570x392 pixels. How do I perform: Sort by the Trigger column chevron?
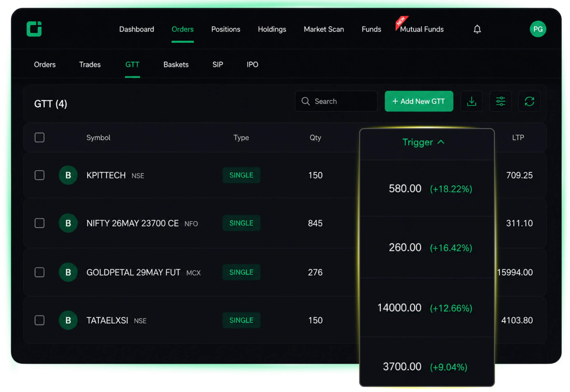[x=441, y=142]
